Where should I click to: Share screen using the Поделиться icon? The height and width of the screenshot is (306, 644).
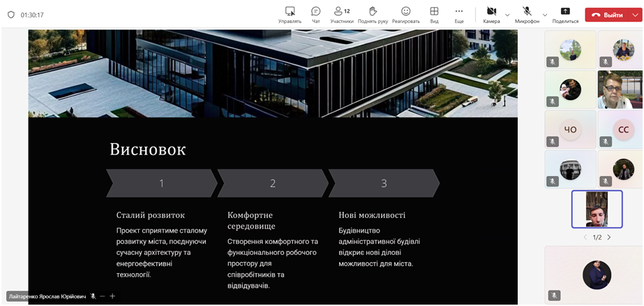pyautogui.click(x=565, y=14)
